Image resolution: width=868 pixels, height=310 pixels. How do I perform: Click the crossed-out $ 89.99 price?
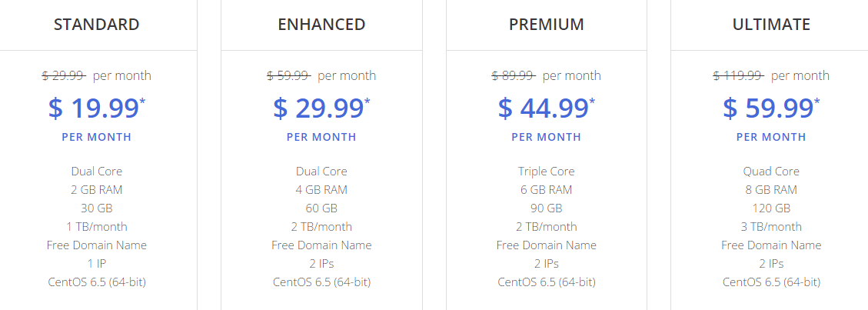coord(514,75)
